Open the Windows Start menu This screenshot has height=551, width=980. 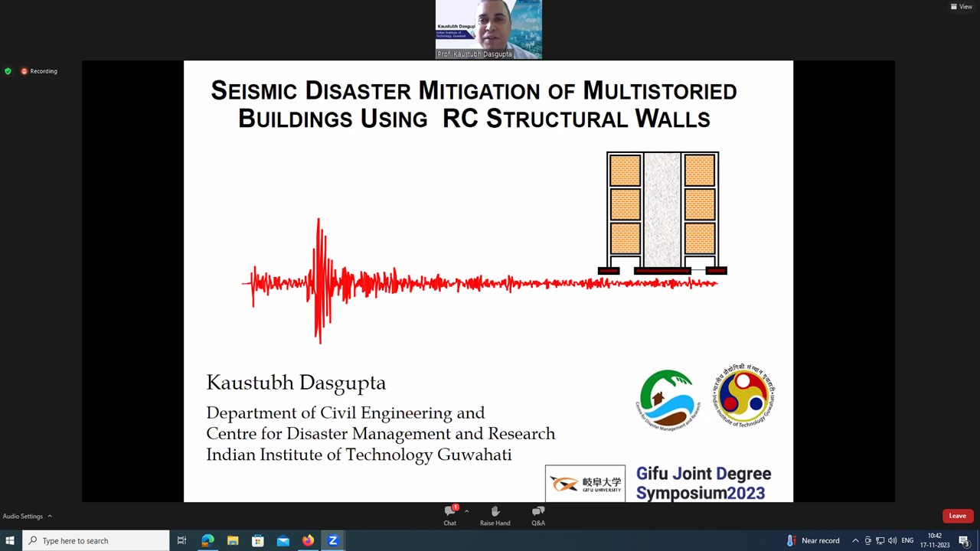pyautogui.click(x=10, y=540)
